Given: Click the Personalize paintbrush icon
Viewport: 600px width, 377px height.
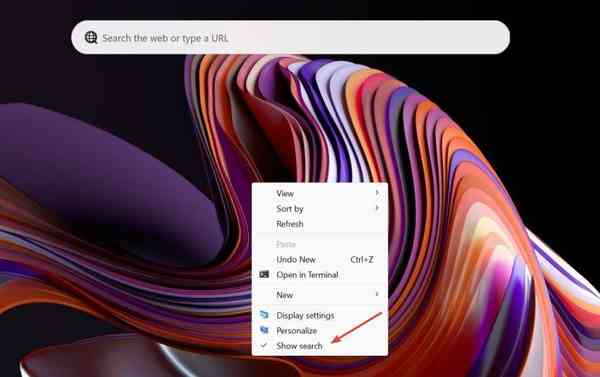Looking at the screenshot, I should pyautogui.click(x=264, y=330).
